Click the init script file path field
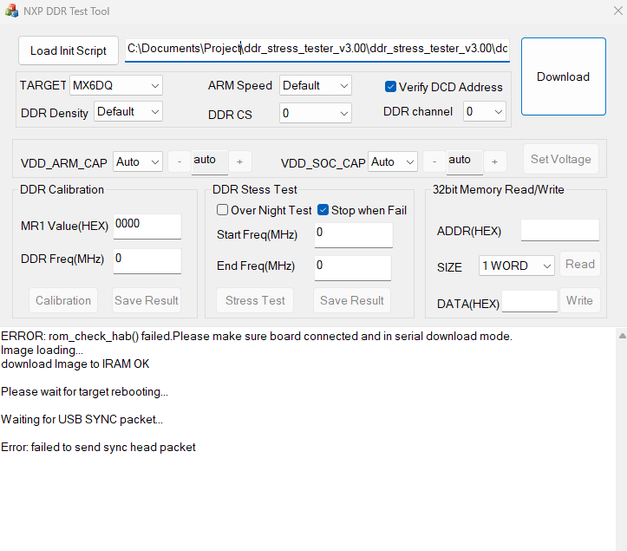Viewport: 627px width, 551px height. [317, 50]
